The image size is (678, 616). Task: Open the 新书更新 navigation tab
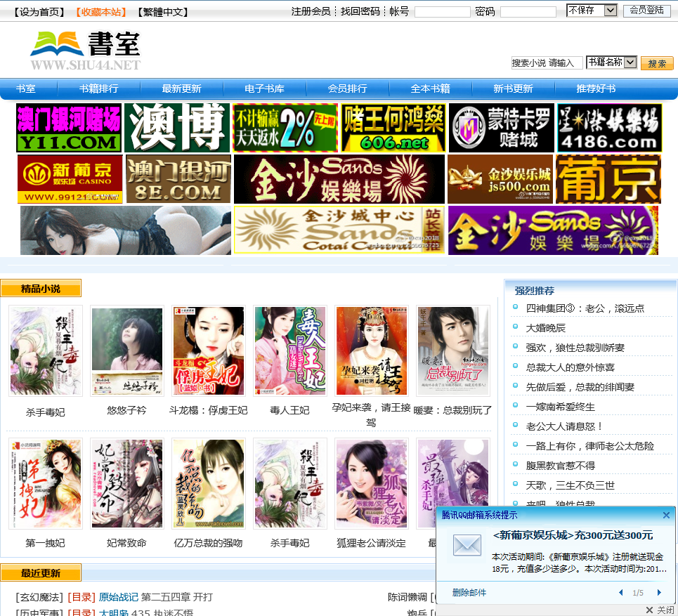[513, 89]
